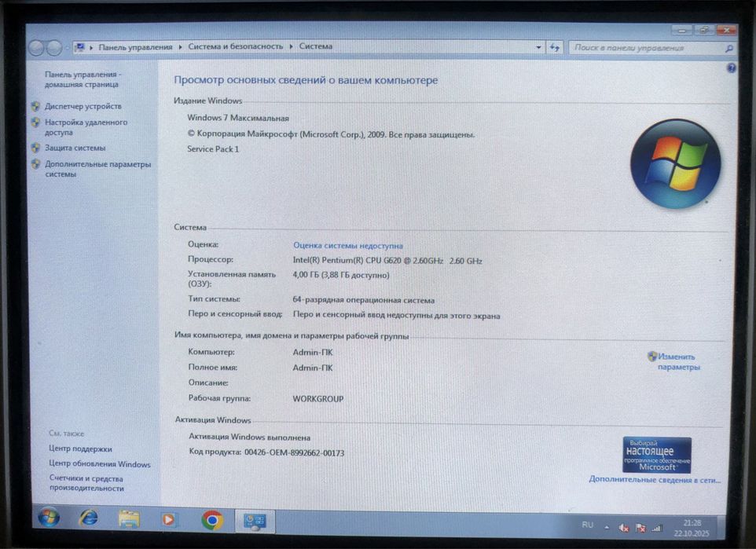Open Панель управления домашняя страница link

click(x=83, y=79)
